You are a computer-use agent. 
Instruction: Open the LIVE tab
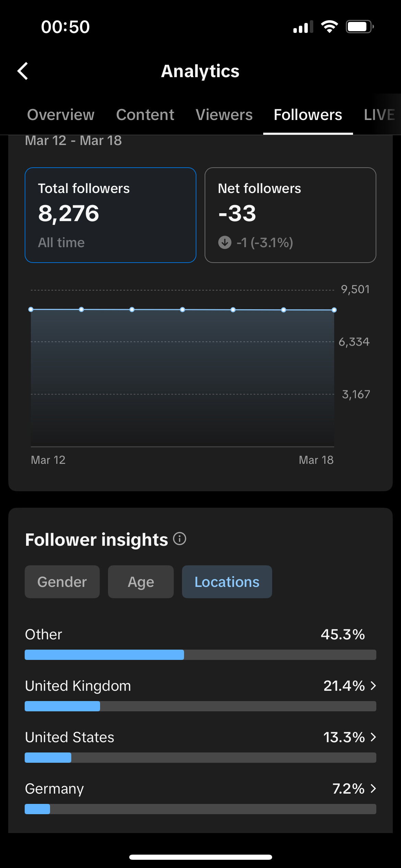point(379,114)
